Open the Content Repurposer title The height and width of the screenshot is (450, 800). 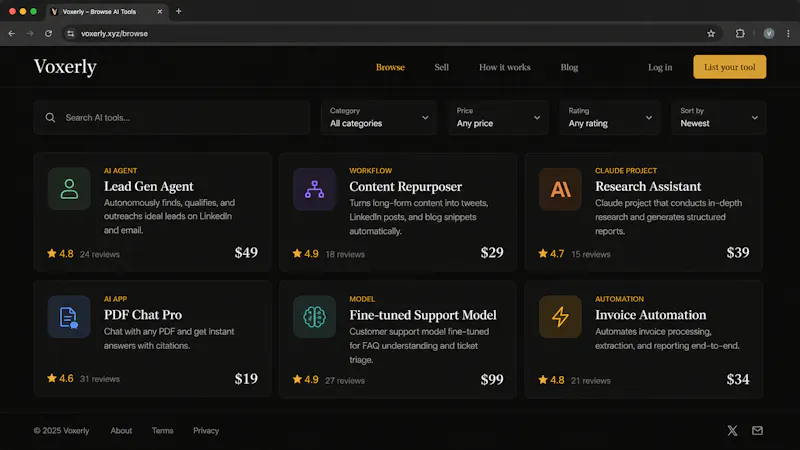point(405,187)
